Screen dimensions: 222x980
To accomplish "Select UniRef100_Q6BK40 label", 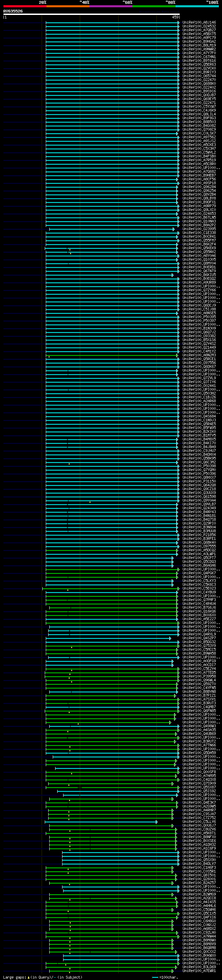I will click(x=199, y=543).
